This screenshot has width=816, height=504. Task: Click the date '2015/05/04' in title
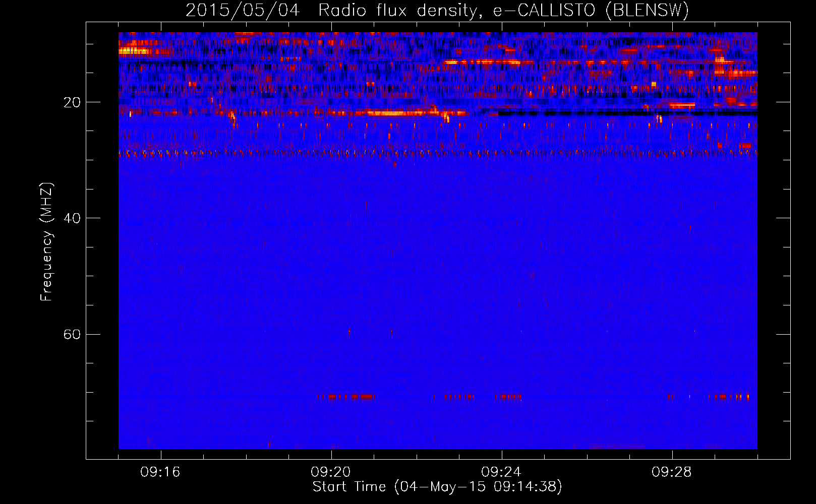pos(243,10)
